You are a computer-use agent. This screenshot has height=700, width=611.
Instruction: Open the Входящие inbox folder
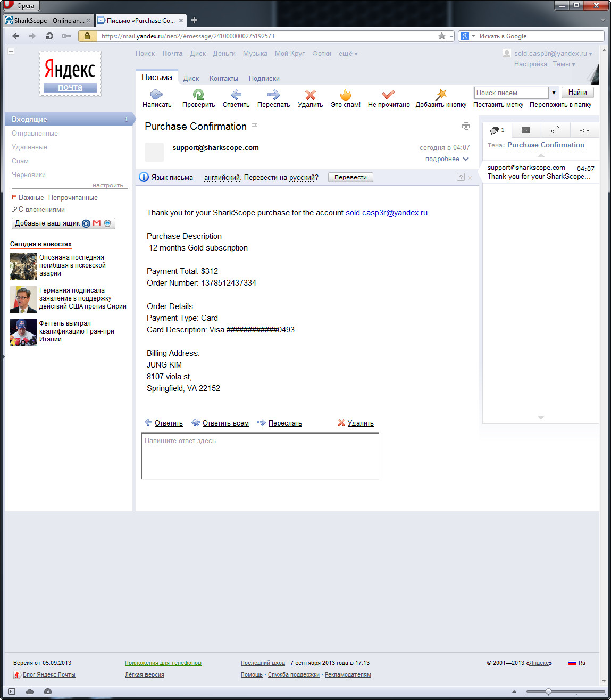point(69,119)
